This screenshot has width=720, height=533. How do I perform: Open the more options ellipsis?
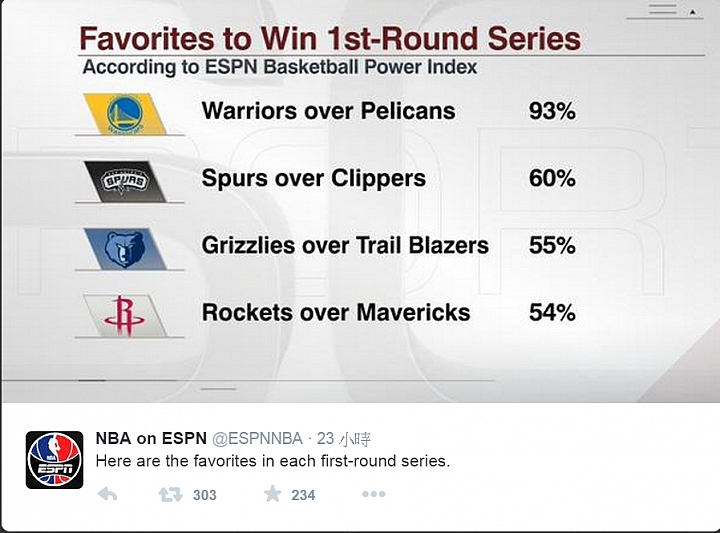click(373, 494)
